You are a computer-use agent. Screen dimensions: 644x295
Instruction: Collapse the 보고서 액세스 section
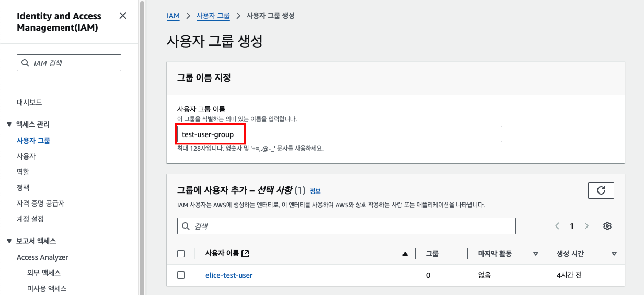tap(9, 241)
